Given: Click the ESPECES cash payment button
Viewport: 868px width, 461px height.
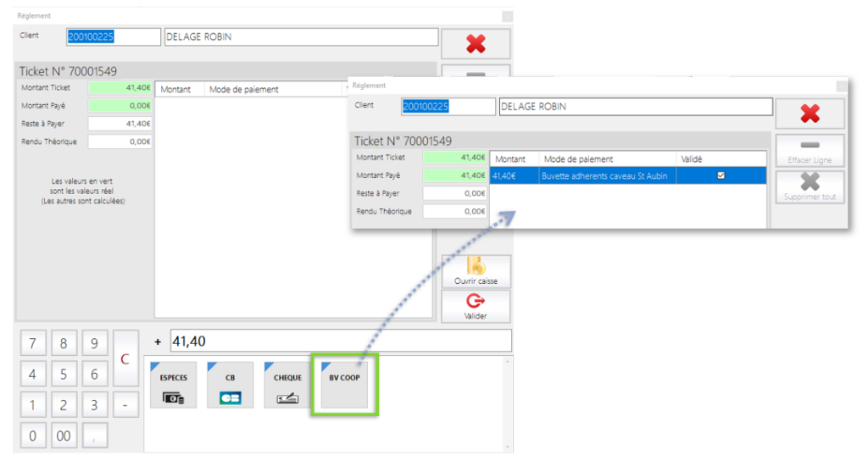Looking at the screenshot, I should coord(173,385).
